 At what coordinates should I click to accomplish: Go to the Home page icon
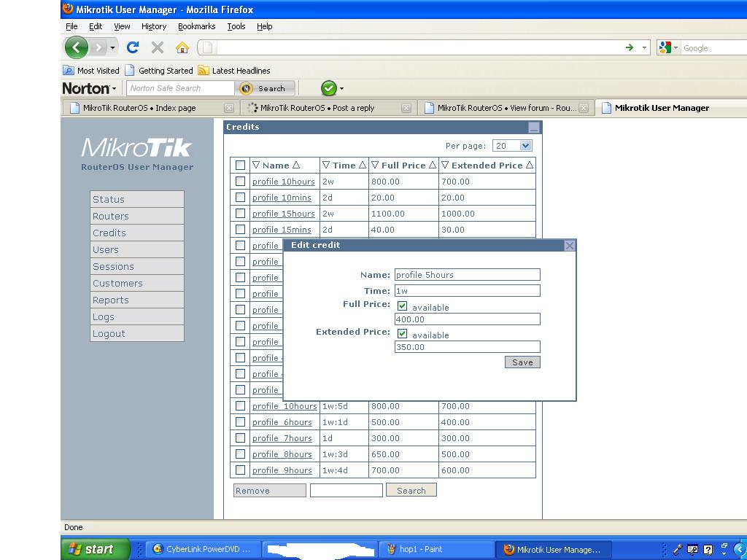(x=182, y=47)
